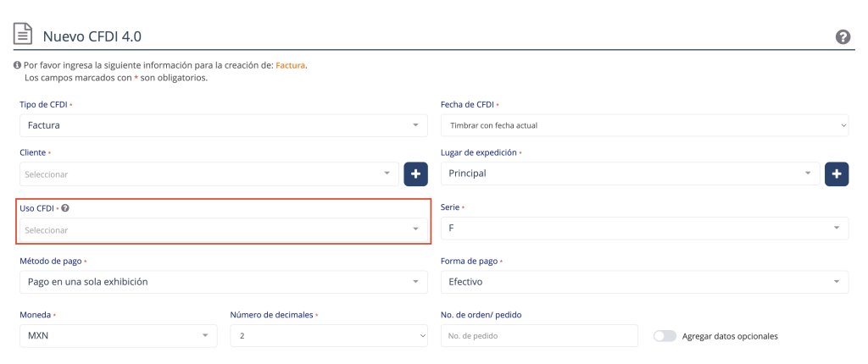The height and width of the screenshot is (364, 868).
Task: Click the help icon next to Uso CFDI
Action: tap(65, 208)
